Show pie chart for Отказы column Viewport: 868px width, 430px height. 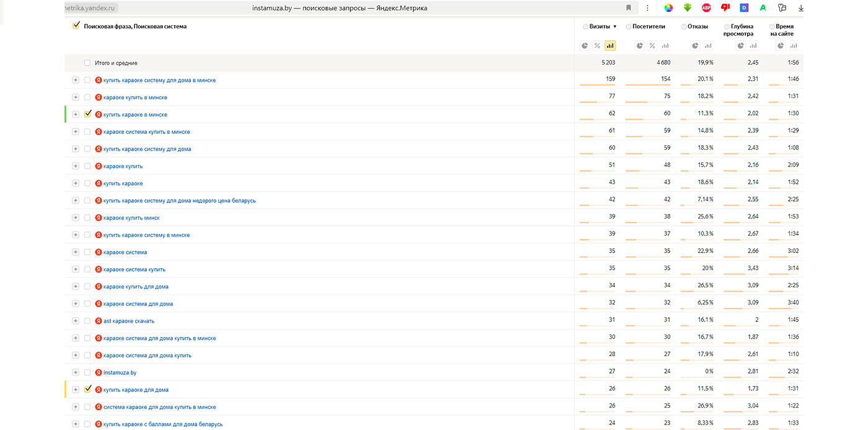695,45
